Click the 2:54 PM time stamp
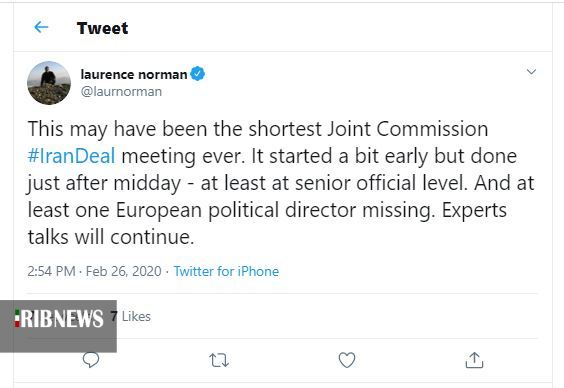Screen dimensions: 564x388 [x=51, y=271]
